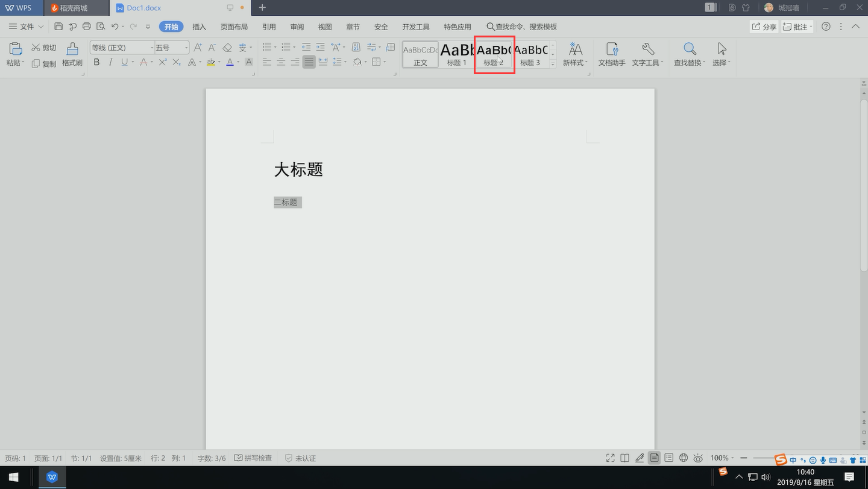
Task: Apply subscript formatting
Action: (x=177, y=62)
